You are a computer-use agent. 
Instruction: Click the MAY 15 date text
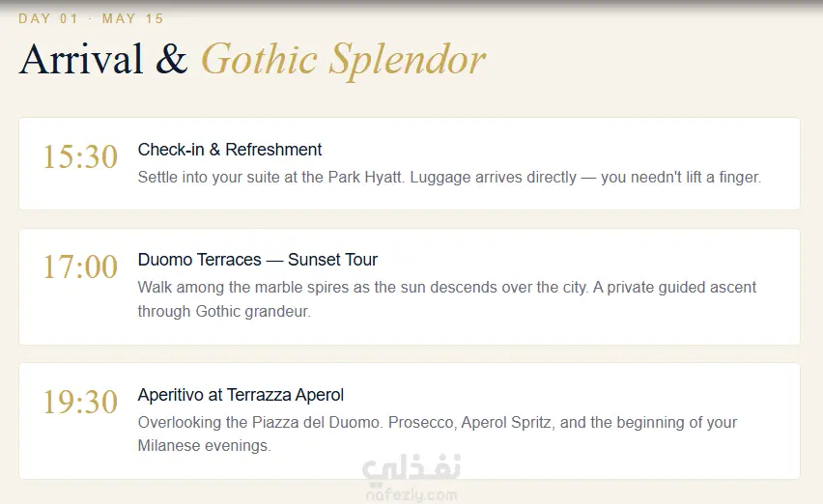tap(132, 19)
